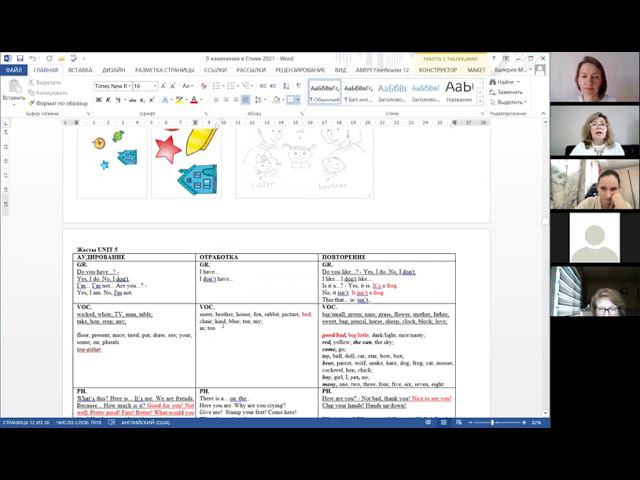640x480 pixels.
Task: Open ribbon display options icon
Action: pyautogui.click(x=506, y=59)
